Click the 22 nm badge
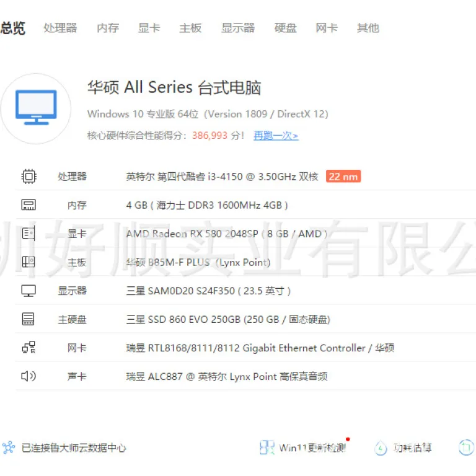The image size is (476, 476). pos(343,177)
